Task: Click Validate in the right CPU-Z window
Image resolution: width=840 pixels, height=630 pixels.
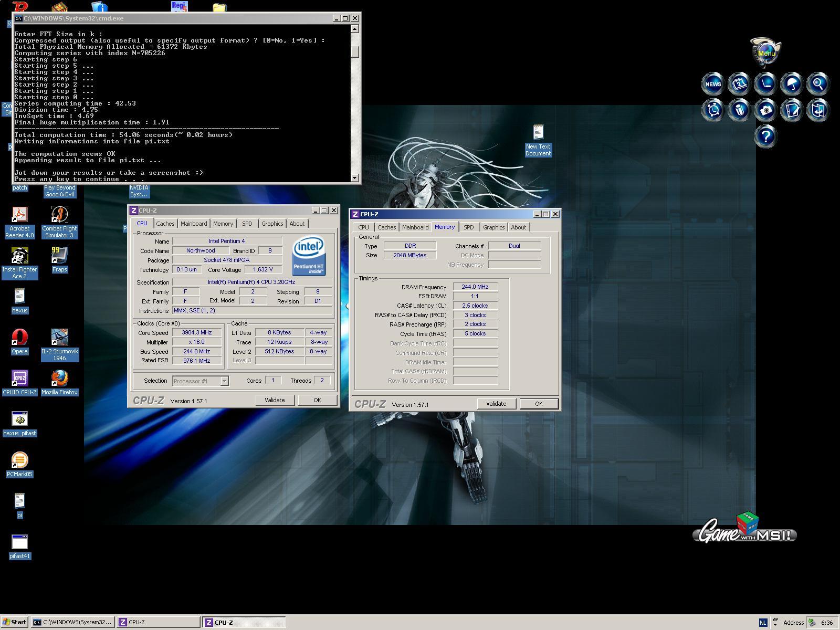Action: [496, 404]
